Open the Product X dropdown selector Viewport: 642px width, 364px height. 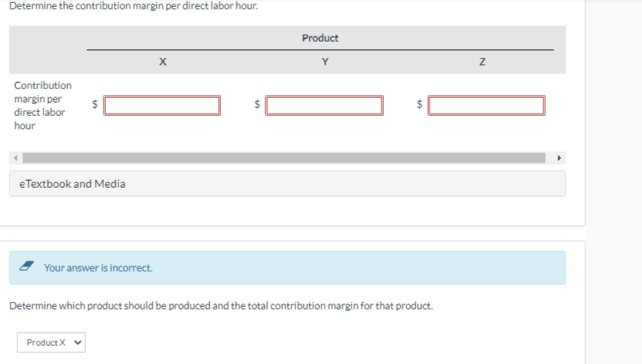point(51,343)
